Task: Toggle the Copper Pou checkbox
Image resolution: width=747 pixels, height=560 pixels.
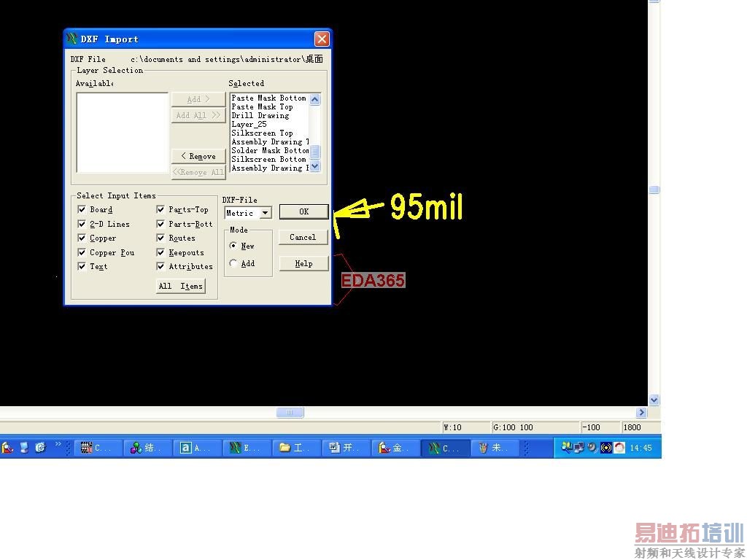Action: click(82, 252)
